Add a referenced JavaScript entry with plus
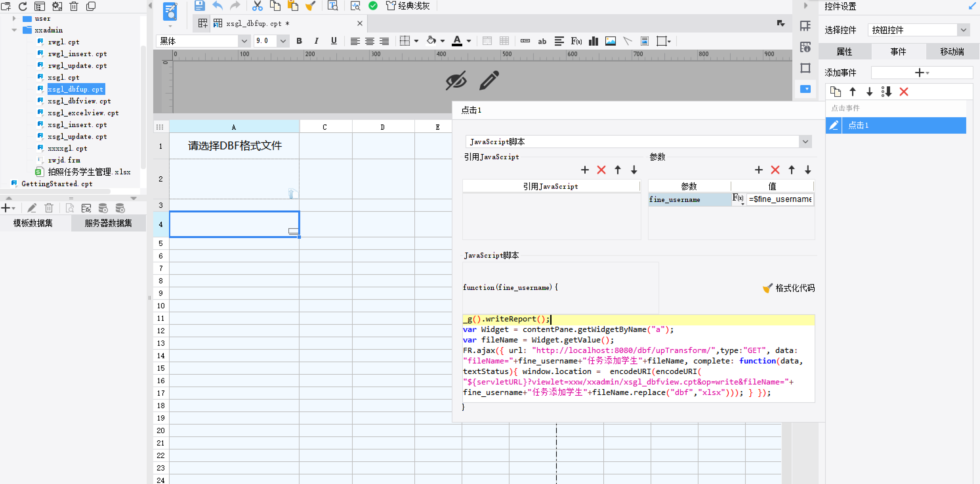Viewport: 980px width, 484px height. [585, 170]
